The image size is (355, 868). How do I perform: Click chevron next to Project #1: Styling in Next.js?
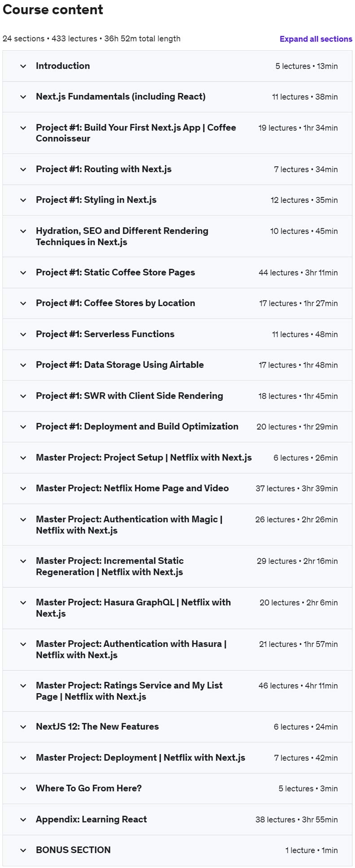point(23,200)
